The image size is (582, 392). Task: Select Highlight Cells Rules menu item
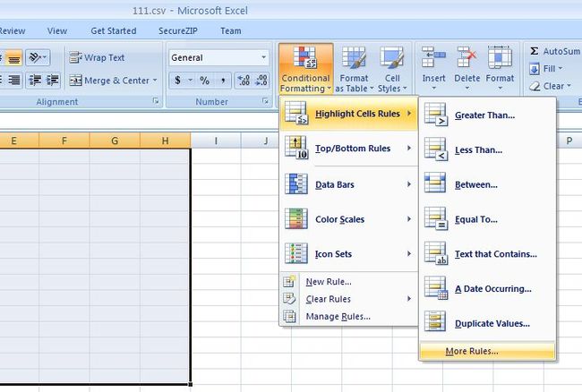(349, 114)
